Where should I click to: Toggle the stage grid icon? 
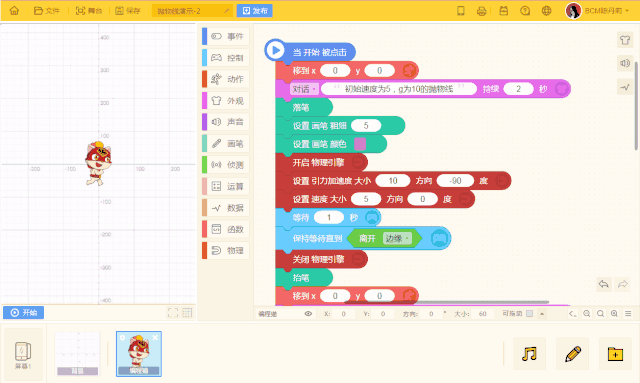[x=187, y=313]
